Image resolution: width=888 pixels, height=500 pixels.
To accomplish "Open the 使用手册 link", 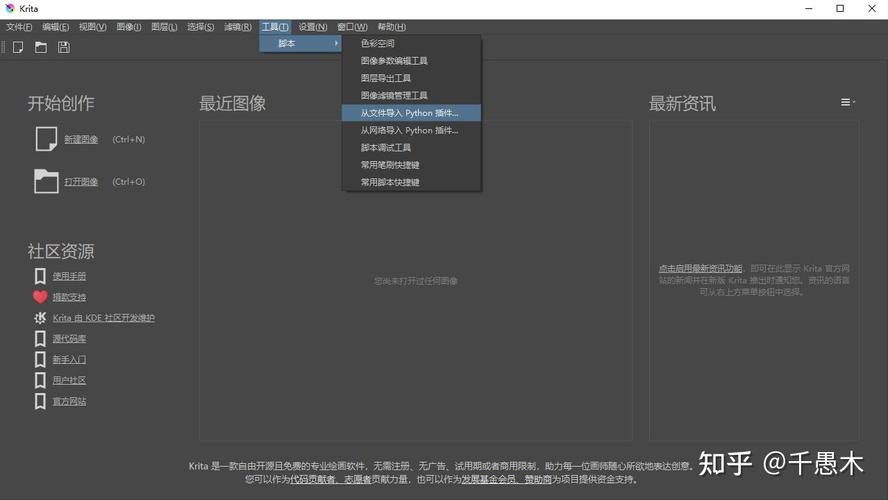I will pyautogui.click(x=69, y=276).
